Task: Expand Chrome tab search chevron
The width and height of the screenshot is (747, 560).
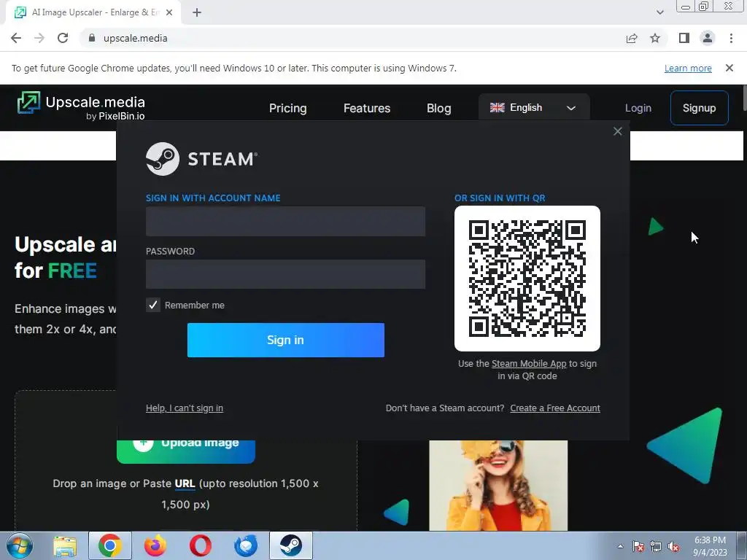Action: pyautogui.click(x=659, y=12)
